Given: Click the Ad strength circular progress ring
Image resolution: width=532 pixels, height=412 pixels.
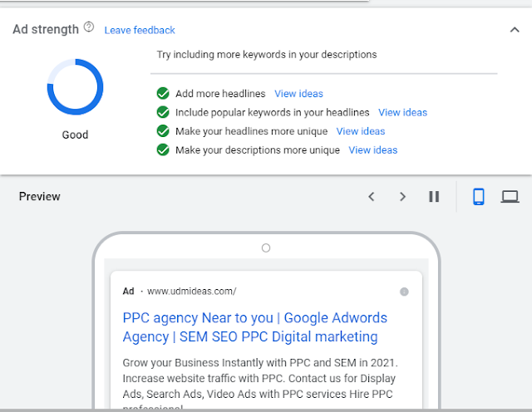Looking at the screenshot, I should tap(75, 87).
